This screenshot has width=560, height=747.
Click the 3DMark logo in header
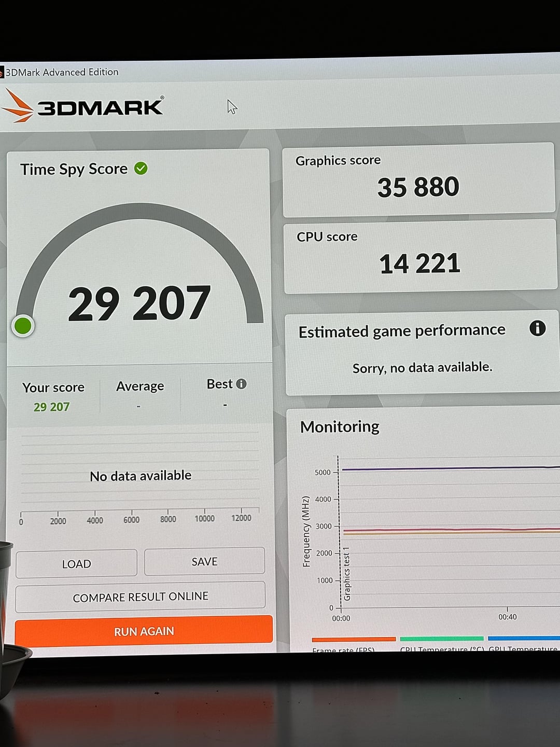pyautogui.click(x=83, y=106)
